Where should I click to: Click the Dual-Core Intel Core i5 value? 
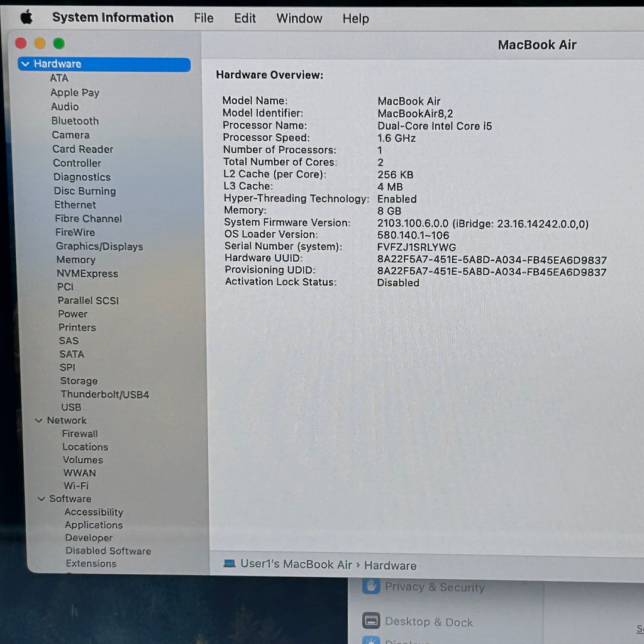pyautogui.click(x=435, y=126)
